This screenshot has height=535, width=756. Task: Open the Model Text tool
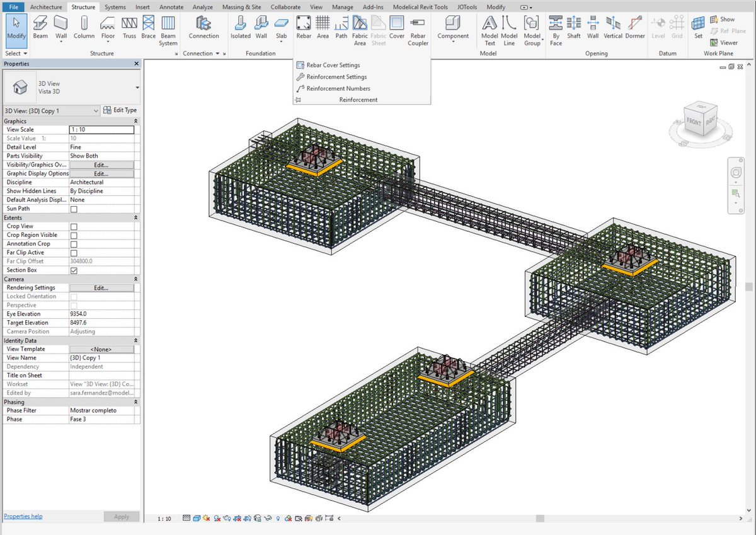tap(490, 30)
